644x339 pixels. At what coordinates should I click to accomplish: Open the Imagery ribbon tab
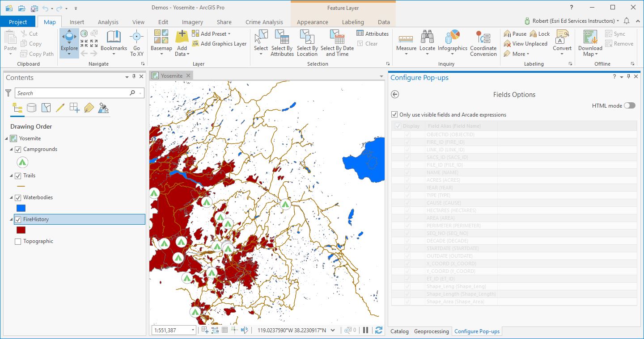[192, 21]
